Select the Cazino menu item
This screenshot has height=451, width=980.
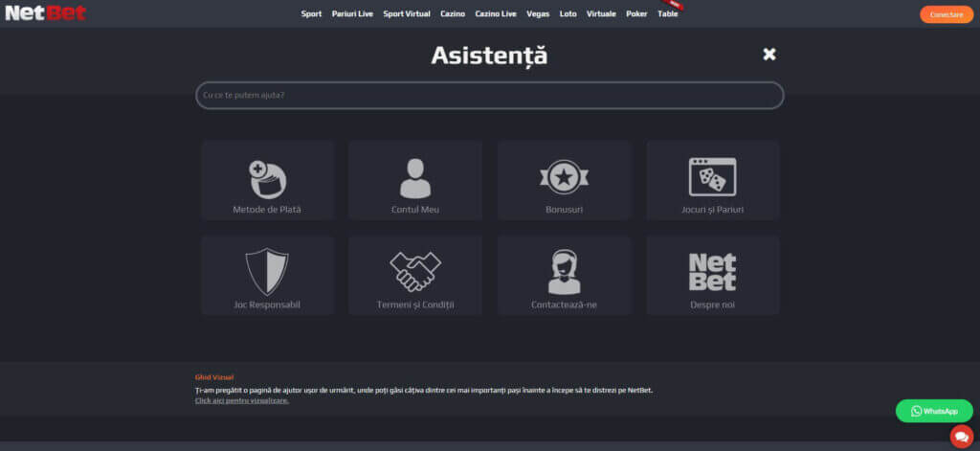point(453,13)
